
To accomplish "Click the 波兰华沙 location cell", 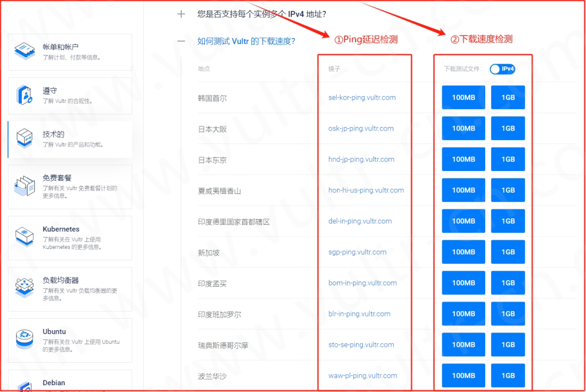I will click(212, 377).
